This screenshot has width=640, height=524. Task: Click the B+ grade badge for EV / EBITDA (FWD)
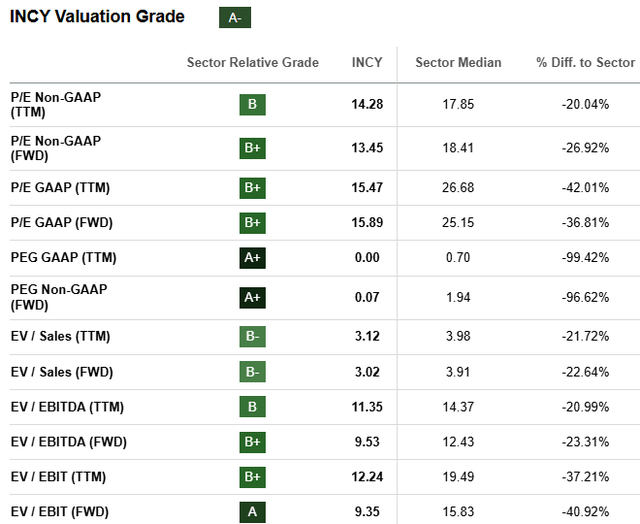[252, 442]
